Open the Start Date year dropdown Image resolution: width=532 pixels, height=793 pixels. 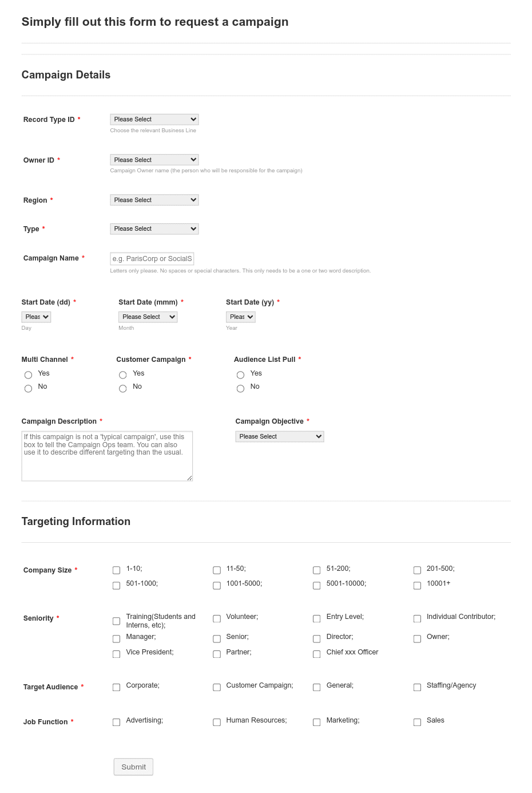pyautogui.click(x=240, y=317)
